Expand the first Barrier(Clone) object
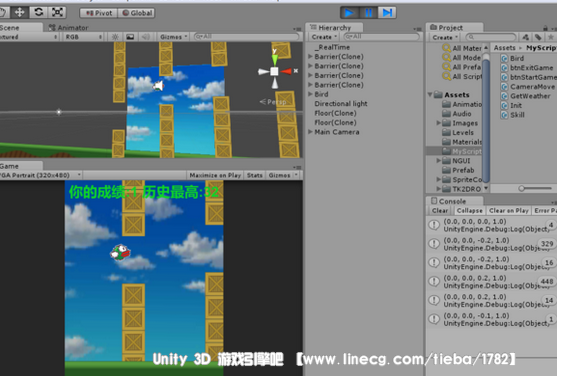This screenshot has height=376, width=562. click(x=310, y=56)
